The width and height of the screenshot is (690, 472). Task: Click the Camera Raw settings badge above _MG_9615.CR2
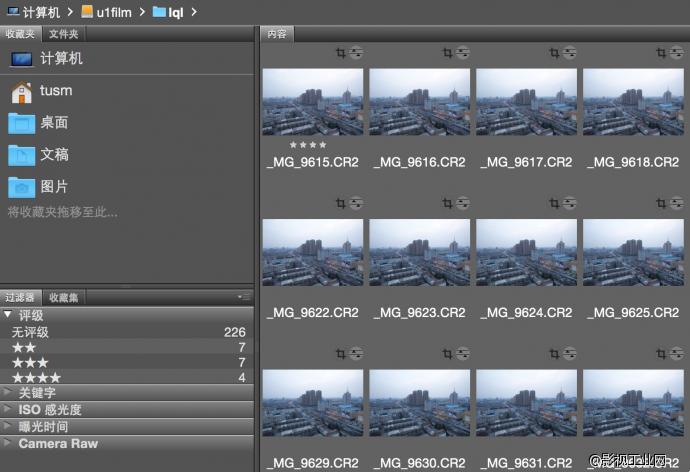tap(356, 53)
